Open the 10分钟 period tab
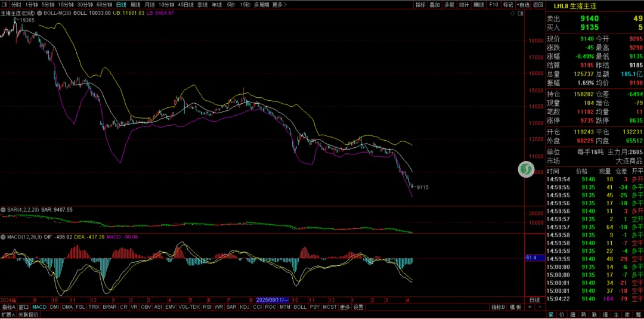This screenshot has width=644, height=319. [166, 5]
